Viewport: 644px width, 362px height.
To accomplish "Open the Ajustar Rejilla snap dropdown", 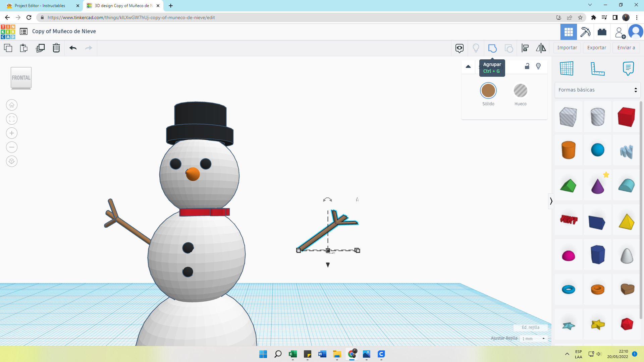I will coord(534,339).
